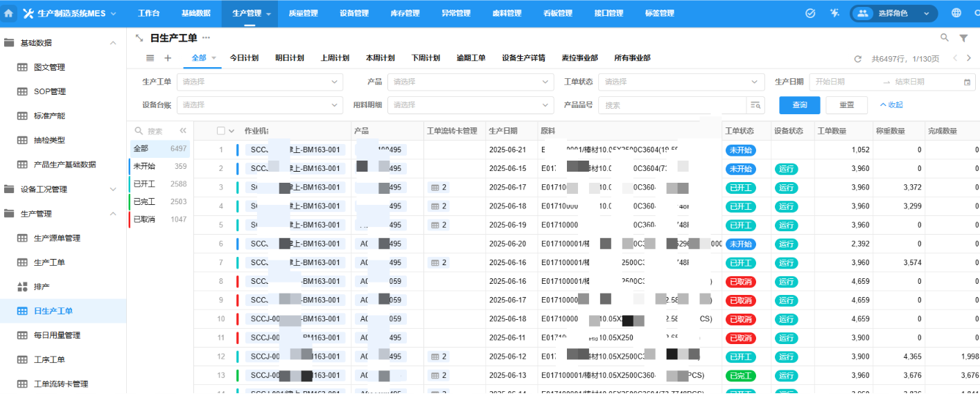Image resolution: width=980 pixels, height=405 pixels.
Task: Collapse the status side panel with double-chevron
Action: 183,131
